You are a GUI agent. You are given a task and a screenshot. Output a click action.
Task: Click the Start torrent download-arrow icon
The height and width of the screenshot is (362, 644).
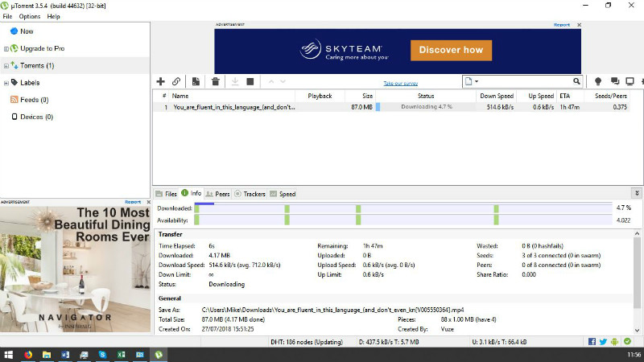(x=235, y=81)
